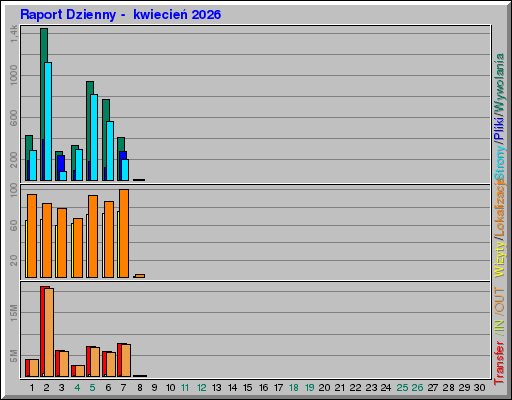This screenshot has height=400, width=512.
Task: Click the 1.4k y-axis label
Action: tap(14, 34)
